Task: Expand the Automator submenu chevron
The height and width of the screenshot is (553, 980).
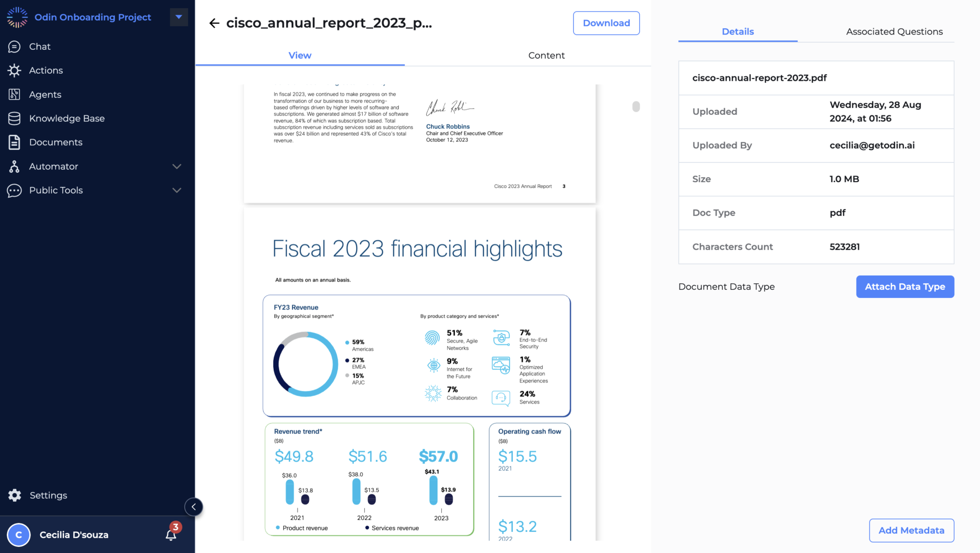Action: point(177,166)
